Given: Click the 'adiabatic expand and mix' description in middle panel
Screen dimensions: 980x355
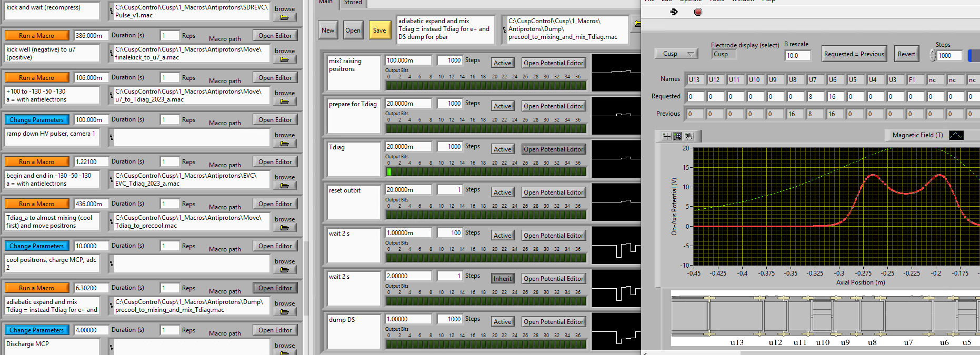Looking at the screenshot, I should pyautogui.click(x=446, y=29).
